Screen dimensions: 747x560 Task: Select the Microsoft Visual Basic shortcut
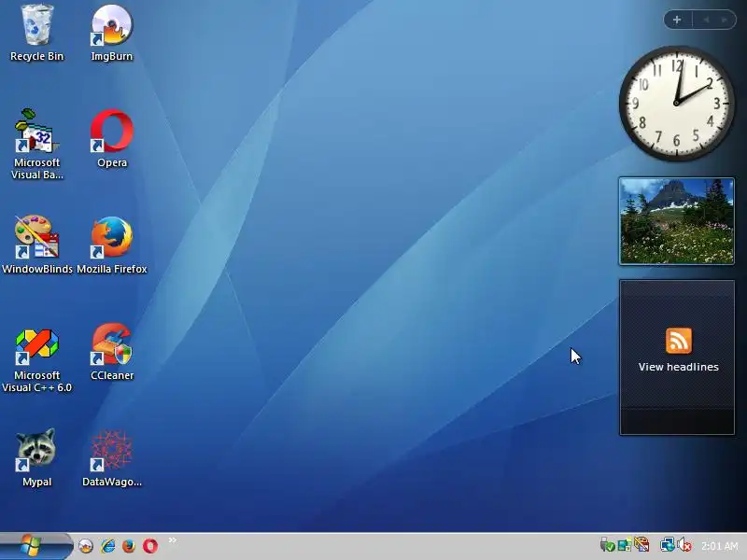pyautogui.click(x=36, y=145)
